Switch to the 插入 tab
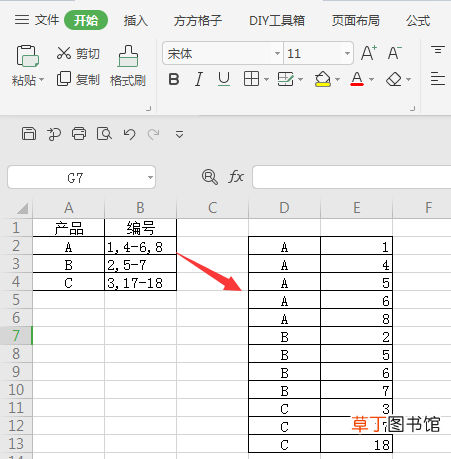Viewport: 451px width, 459px height. [135, 21]
